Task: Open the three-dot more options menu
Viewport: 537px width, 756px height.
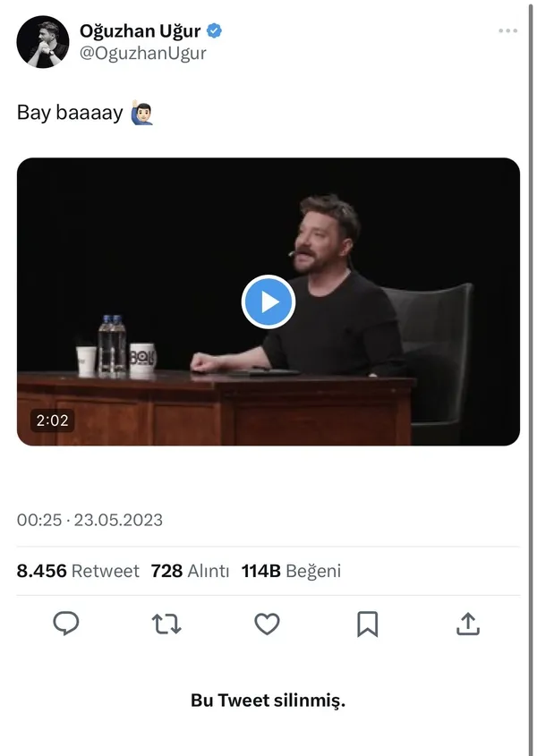Action: click(507, 31)
